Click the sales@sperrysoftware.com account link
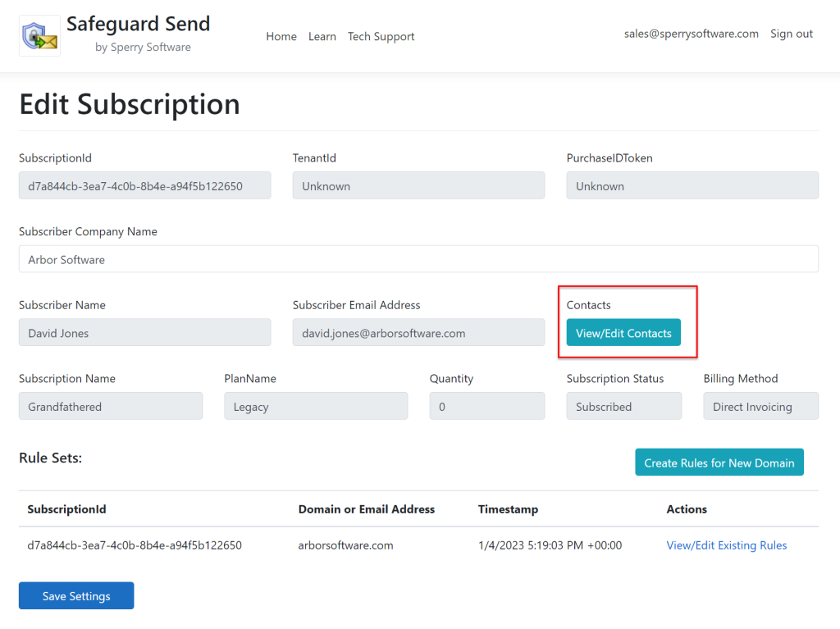This screenshot has height=629, width=840. [691, 34]
